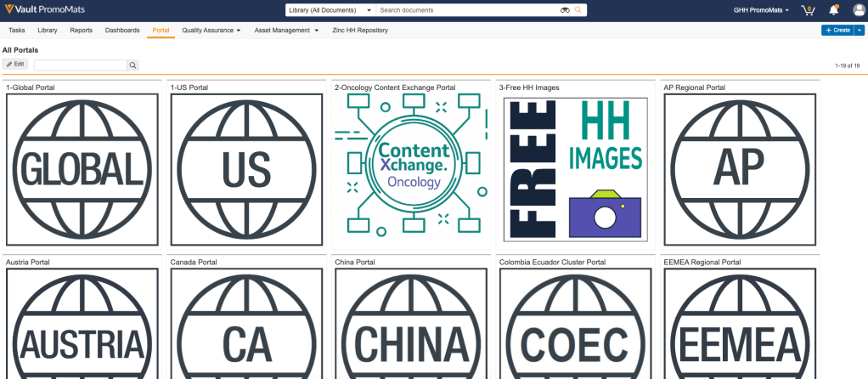Open the 1-US Portal thumbnail
868x379 pixels.
246,170
